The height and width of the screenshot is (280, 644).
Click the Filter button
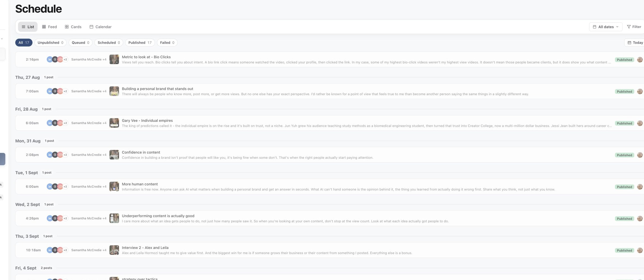pyautogui.click(x=634, y=27)
